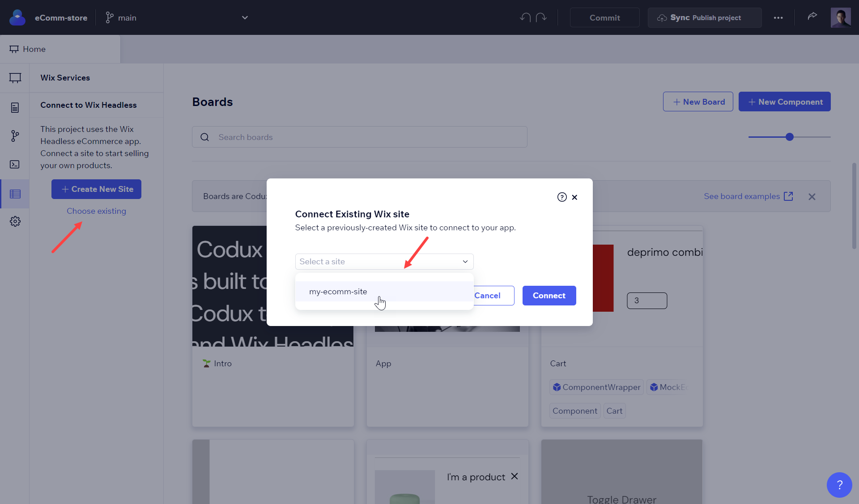Open the Wix Services icon in sidebar
859x504 pixels.
pos(15,194)
